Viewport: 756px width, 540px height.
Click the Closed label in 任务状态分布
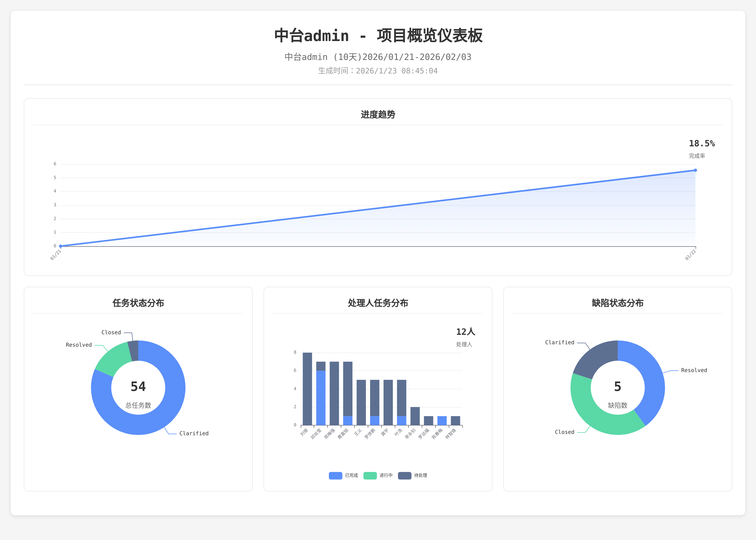click(111, 333)
